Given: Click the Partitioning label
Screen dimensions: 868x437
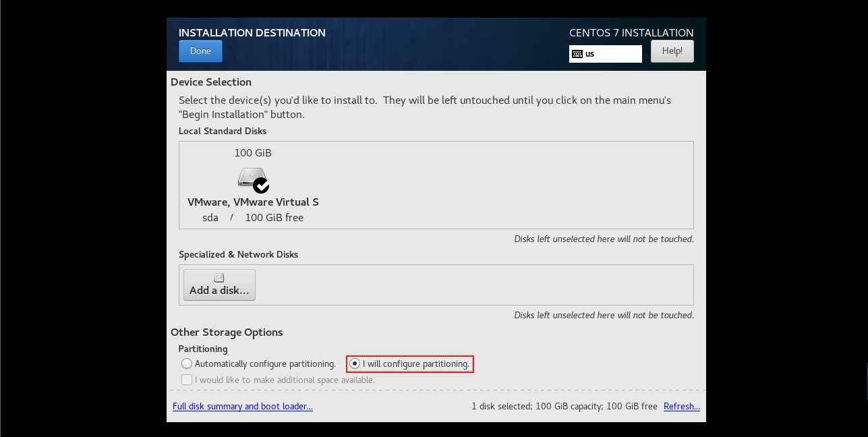Looking at the screenshot, I should click(x=203, y=349).
